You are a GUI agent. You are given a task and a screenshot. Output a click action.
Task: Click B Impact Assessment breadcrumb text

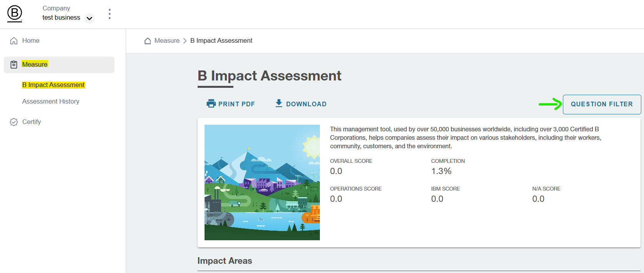click(221, 40)
